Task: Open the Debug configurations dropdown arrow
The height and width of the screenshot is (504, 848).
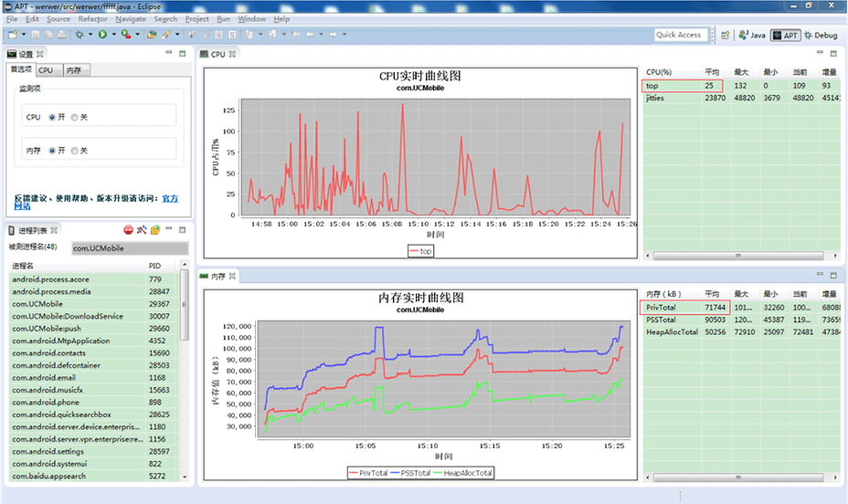Action: point(90,35)
